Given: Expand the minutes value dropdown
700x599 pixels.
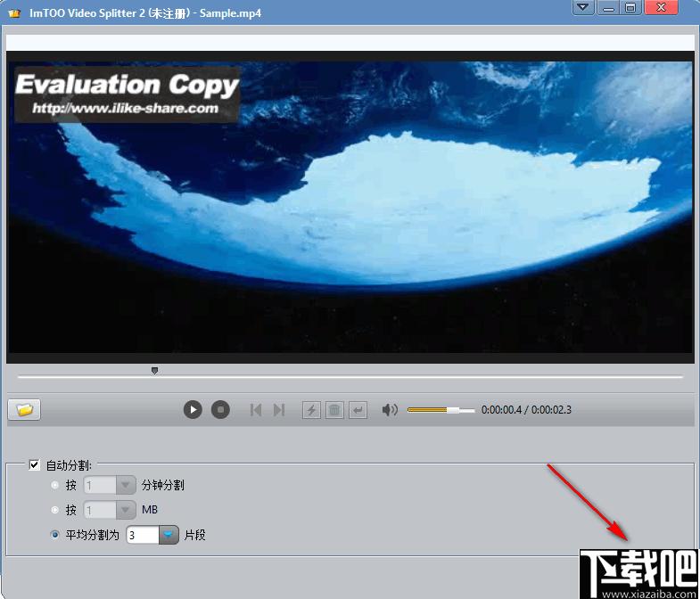Looking at the screenshot, I should pos(126,486).
